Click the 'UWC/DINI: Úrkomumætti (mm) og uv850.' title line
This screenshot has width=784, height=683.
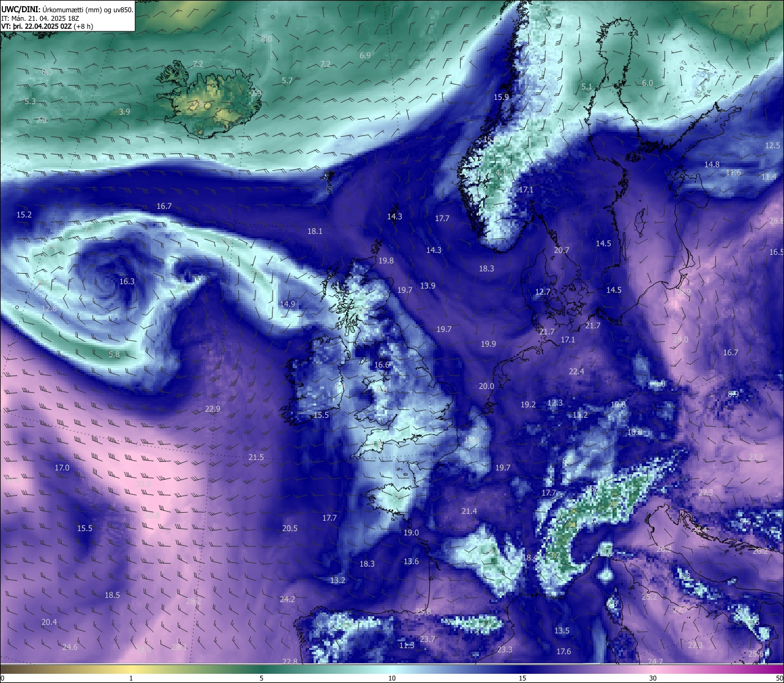point(67,10)
